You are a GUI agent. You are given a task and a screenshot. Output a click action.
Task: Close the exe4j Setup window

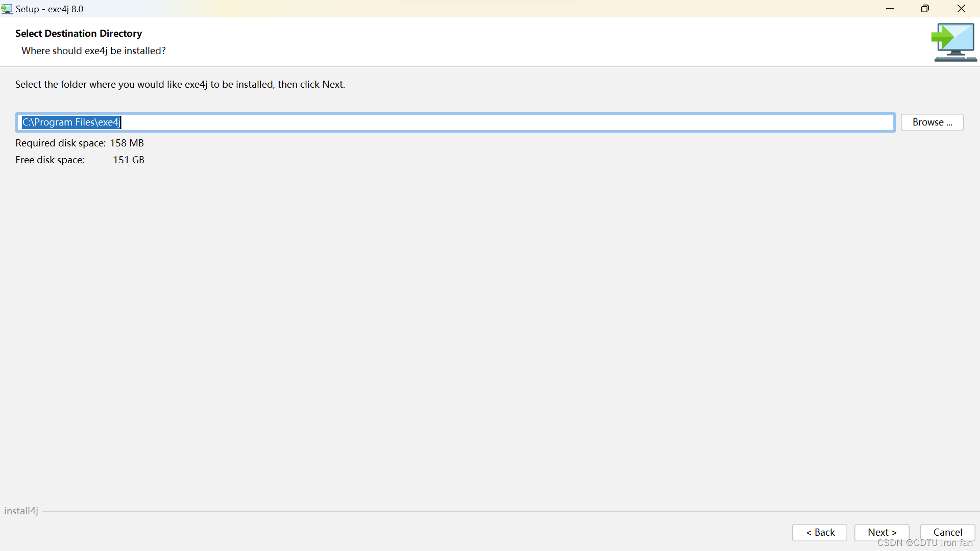(961, 9)
